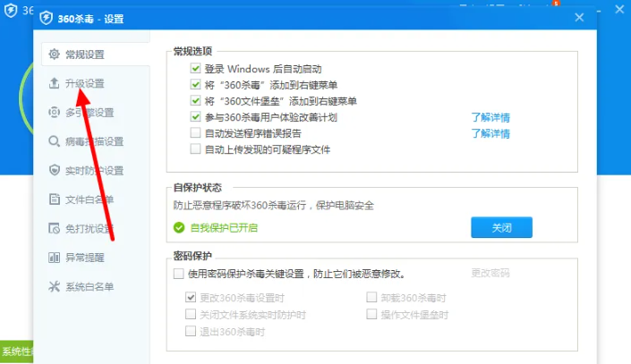Click the bar chart icon beside 异常提醒
631x364 pixels.
tap(53, 258)
